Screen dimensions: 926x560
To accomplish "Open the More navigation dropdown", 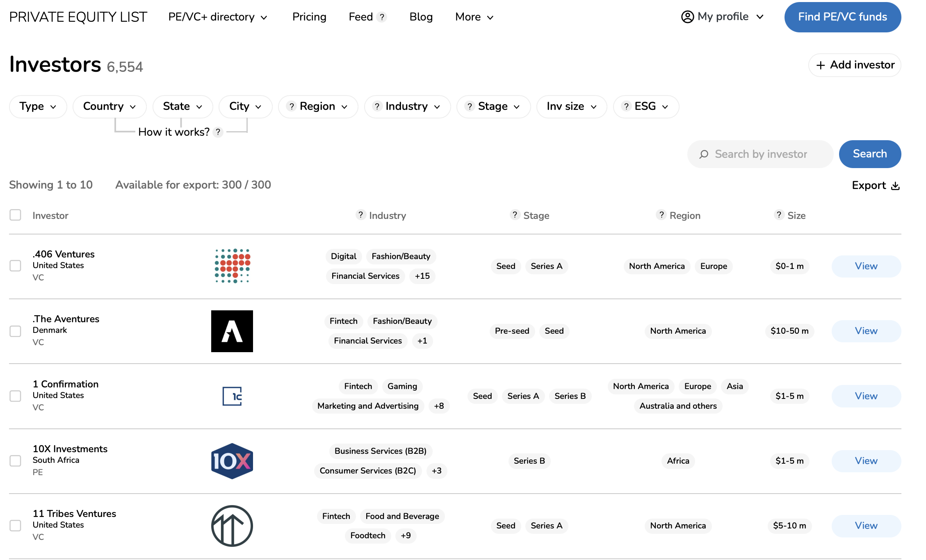I will 474,17.
